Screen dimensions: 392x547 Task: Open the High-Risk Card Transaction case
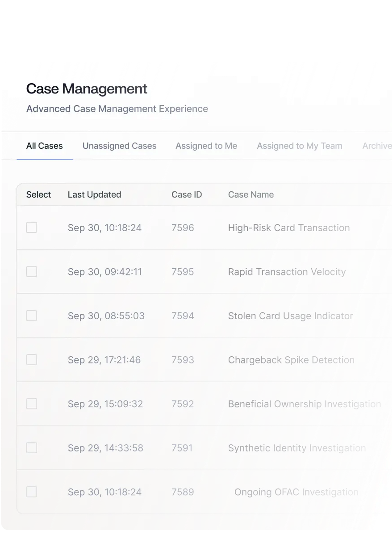289,228
